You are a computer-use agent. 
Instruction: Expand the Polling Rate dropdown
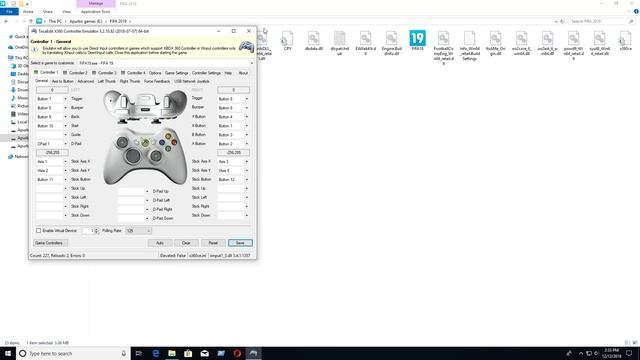point(149,231)
